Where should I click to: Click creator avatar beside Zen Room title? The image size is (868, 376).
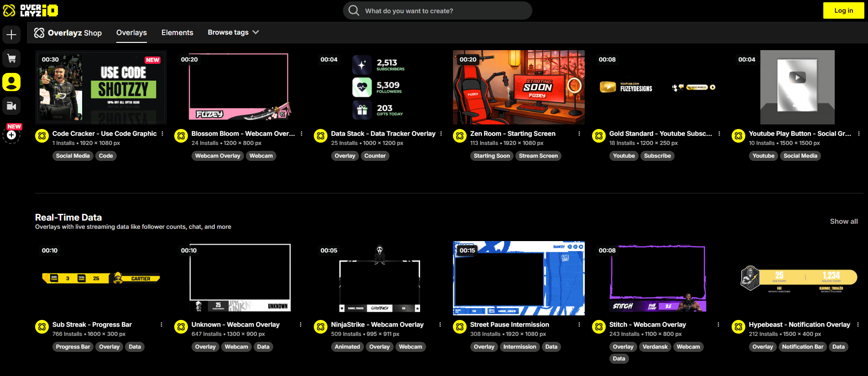pos(460,136)
